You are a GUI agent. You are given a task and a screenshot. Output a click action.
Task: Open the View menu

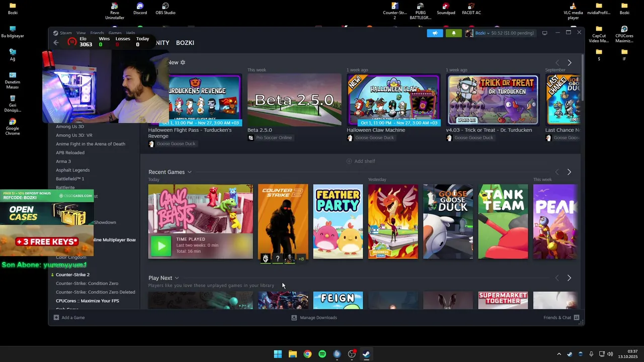81,33
